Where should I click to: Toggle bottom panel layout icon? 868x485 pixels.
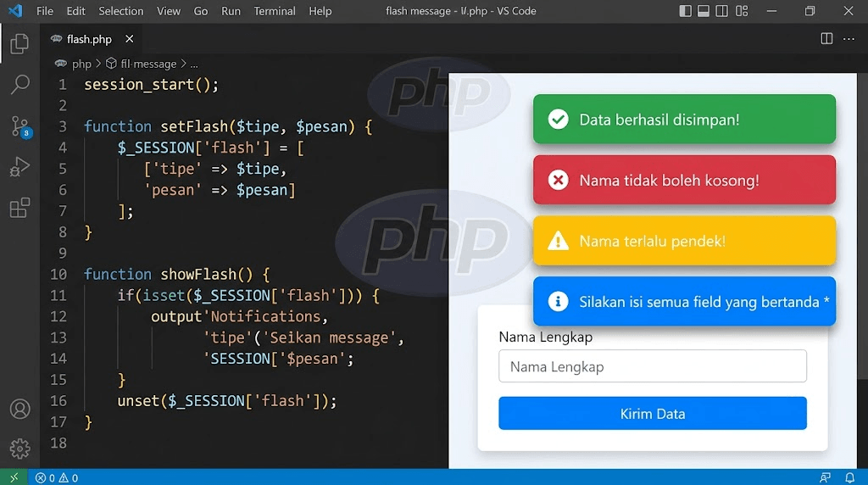(x=703, y=10)
